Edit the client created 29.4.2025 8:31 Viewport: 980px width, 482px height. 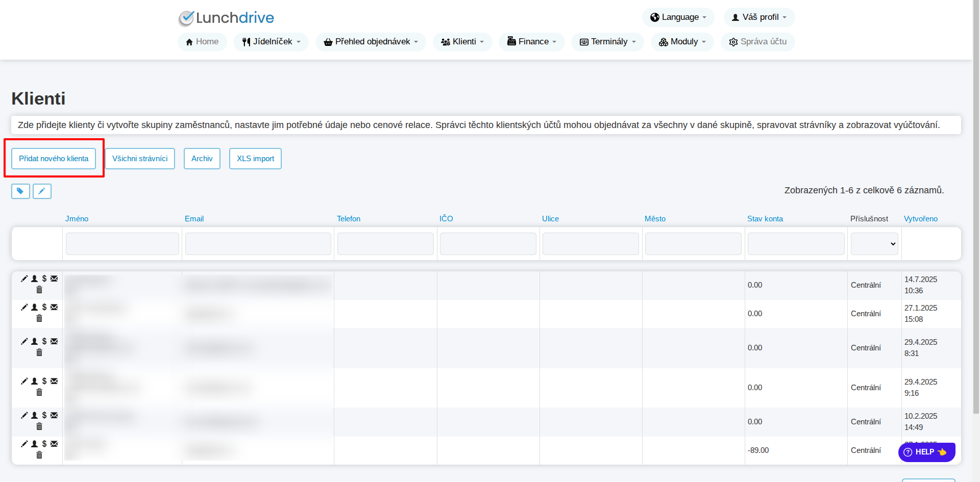24,341
